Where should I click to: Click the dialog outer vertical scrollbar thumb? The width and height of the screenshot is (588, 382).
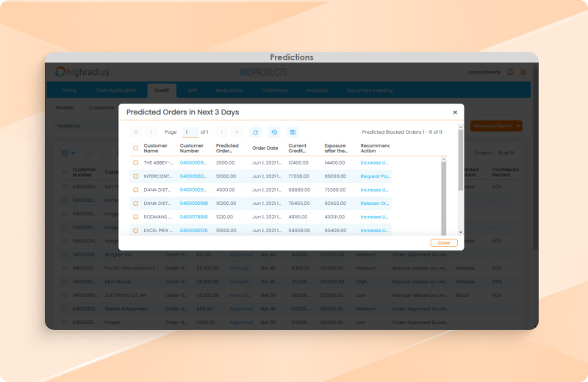461,160
